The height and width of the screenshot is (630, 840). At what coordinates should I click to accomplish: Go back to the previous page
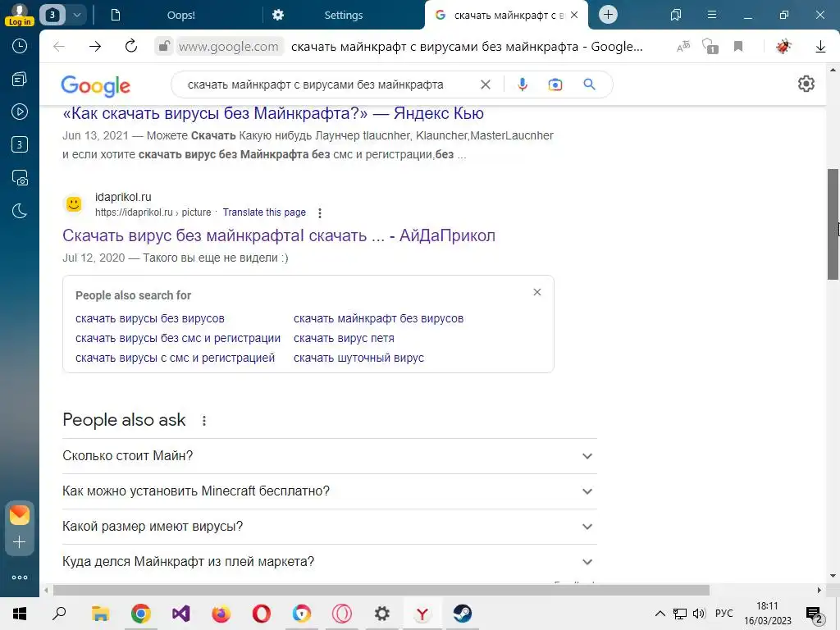point(59,47)
